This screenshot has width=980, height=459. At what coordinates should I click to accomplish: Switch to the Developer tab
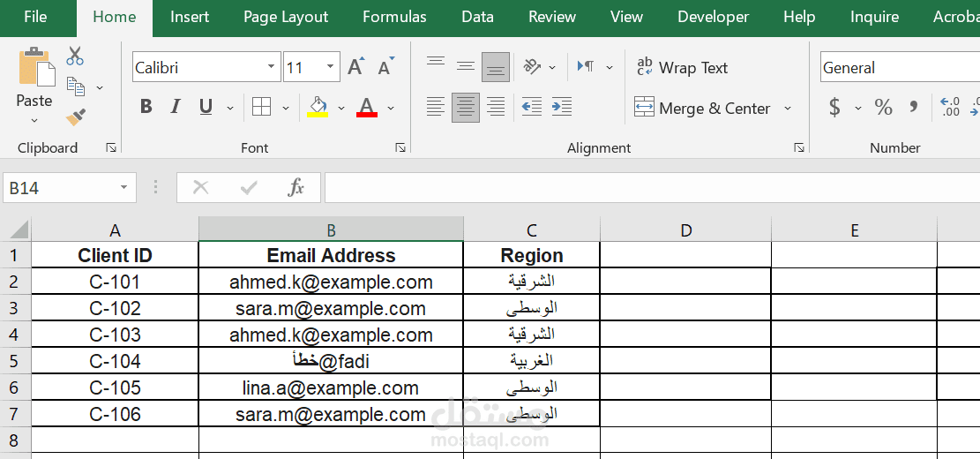713,17
